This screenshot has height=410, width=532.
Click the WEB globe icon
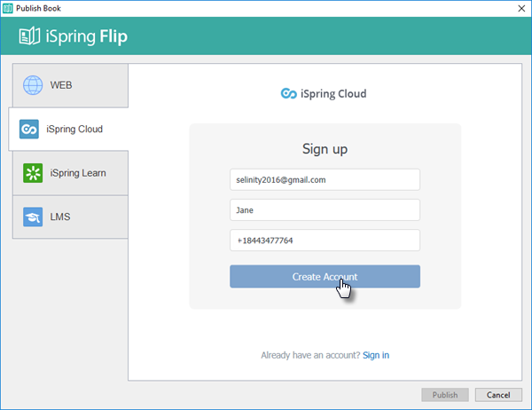tap(33, 85)
